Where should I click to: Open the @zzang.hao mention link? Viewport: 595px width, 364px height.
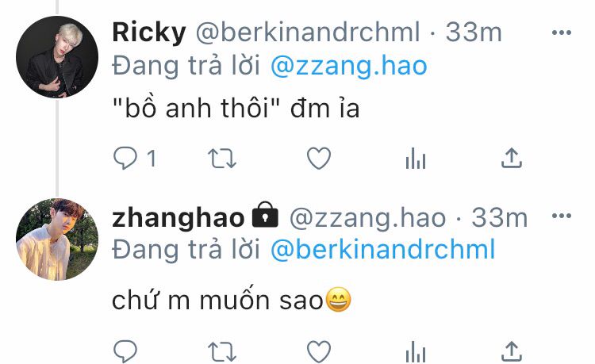[x=349, y=66]
